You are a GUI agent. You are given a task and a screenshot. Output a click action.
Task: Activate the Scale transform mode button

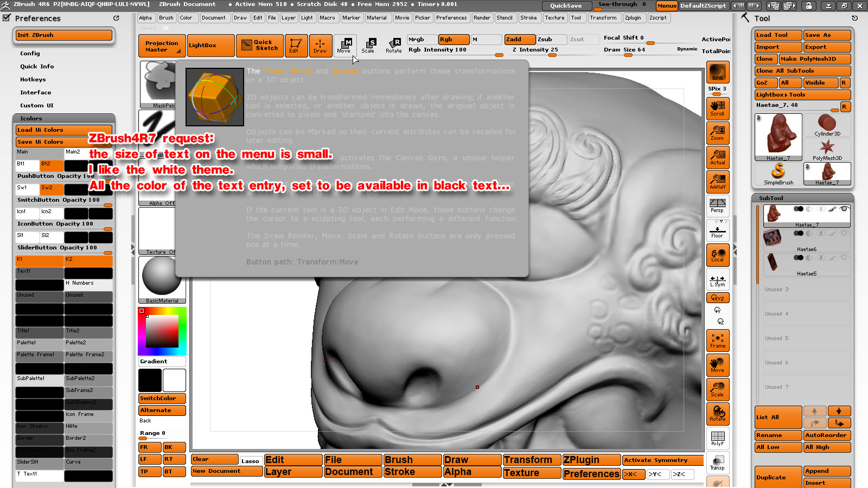tap(368, 46)
